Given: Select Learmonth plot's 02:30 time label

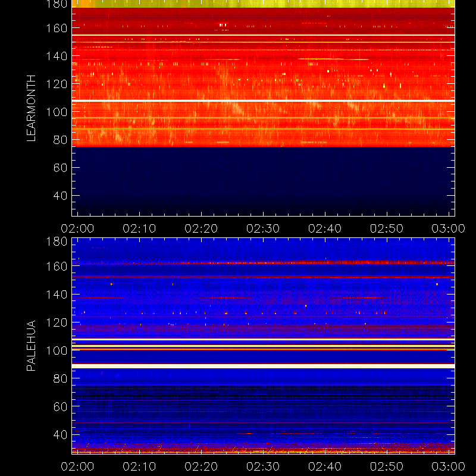Looking at the screenshot, I should pyautogui.click(x=263, y=228).
